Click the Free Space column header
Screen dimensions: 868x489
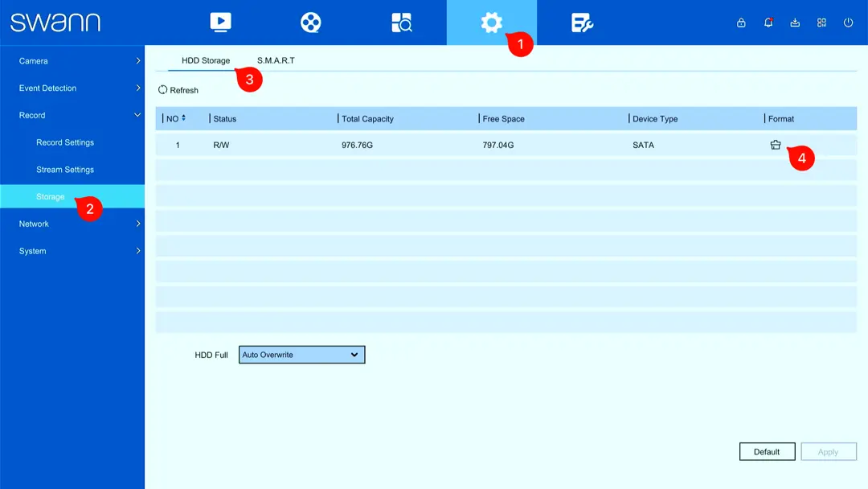click(x=503, y=118)
